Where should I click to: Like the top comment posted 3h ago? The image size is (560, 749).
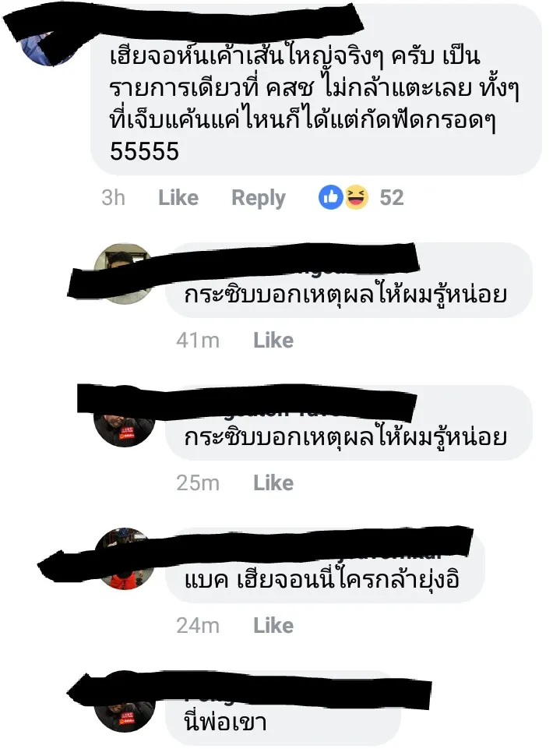(178, 198)
